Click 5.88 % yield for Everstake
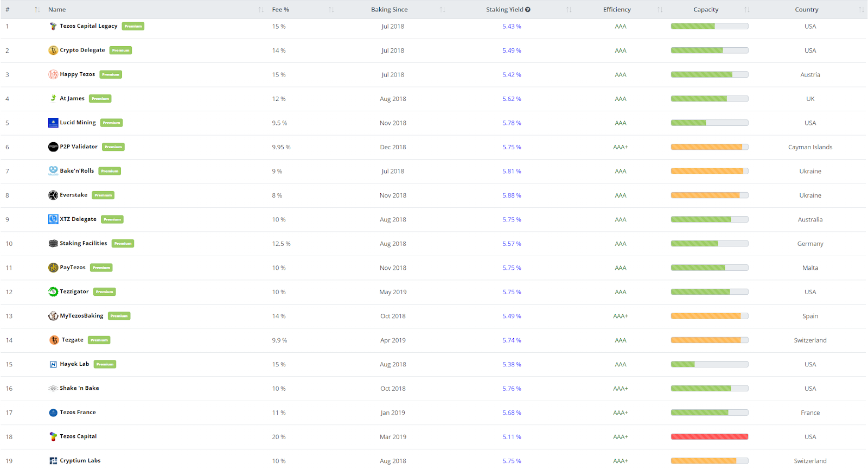The width and height of the screenshot is (868, 469). point(512,195)
